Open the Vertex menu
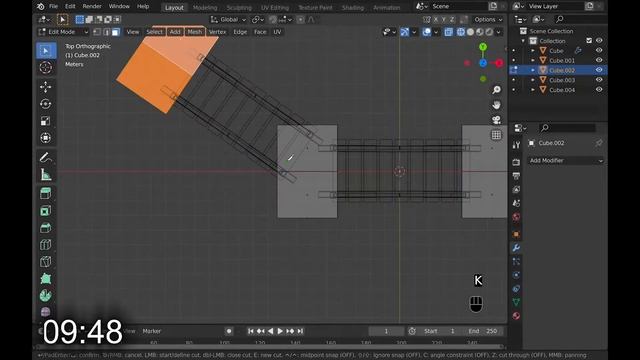Image resolution: width=640 pixels, height=360 pixels. [x=218, y=32]
